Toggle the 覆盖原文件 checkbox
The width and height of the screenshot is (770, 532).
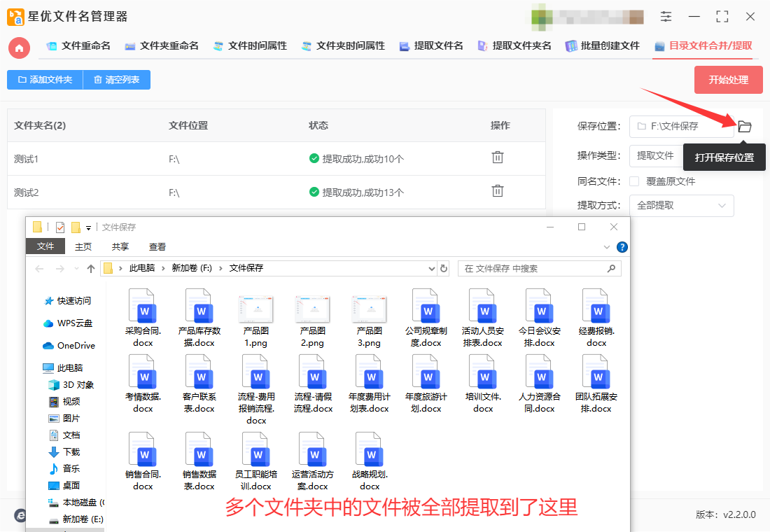(x=634, y=181)
